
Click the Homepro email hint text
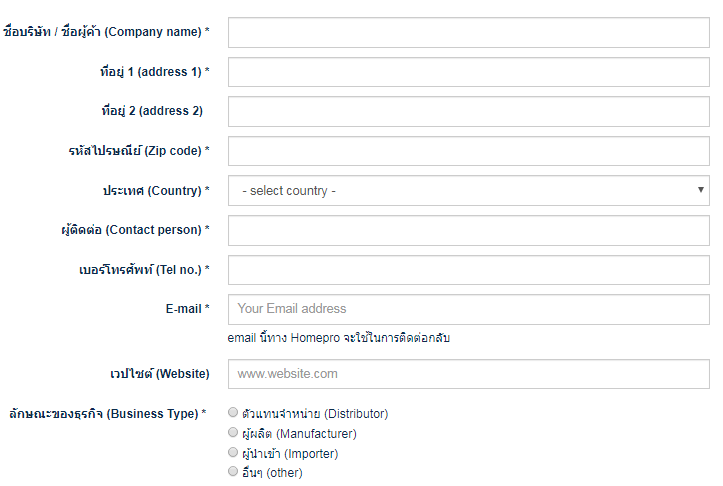click(x=338, y=338)
